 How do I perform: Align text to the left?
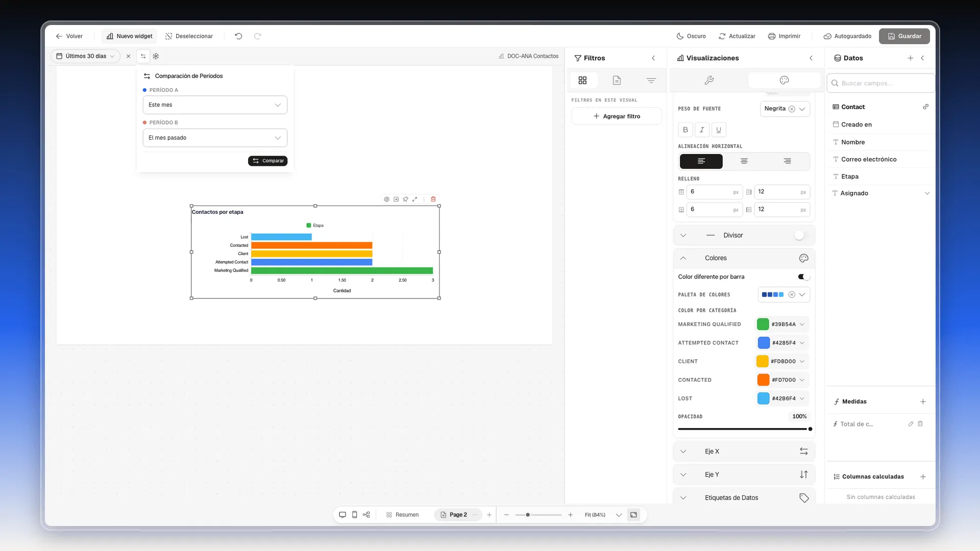click(x=701, y=161)
